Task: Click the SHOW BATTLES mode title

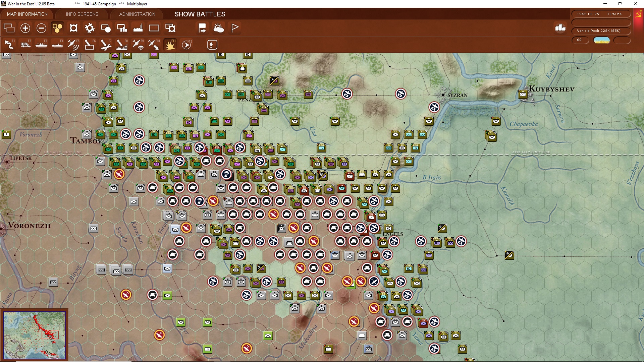Action: pos(200,14)
